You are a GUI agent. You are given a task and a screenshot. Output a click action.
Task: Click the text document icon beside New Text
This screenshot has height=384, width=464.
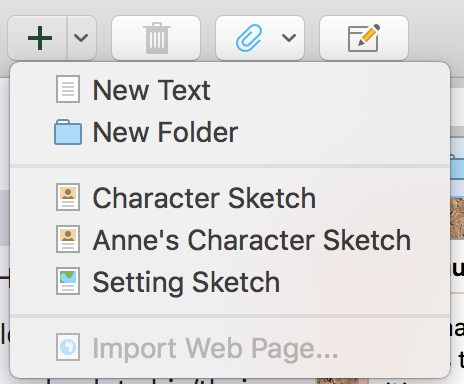(68, 89)
